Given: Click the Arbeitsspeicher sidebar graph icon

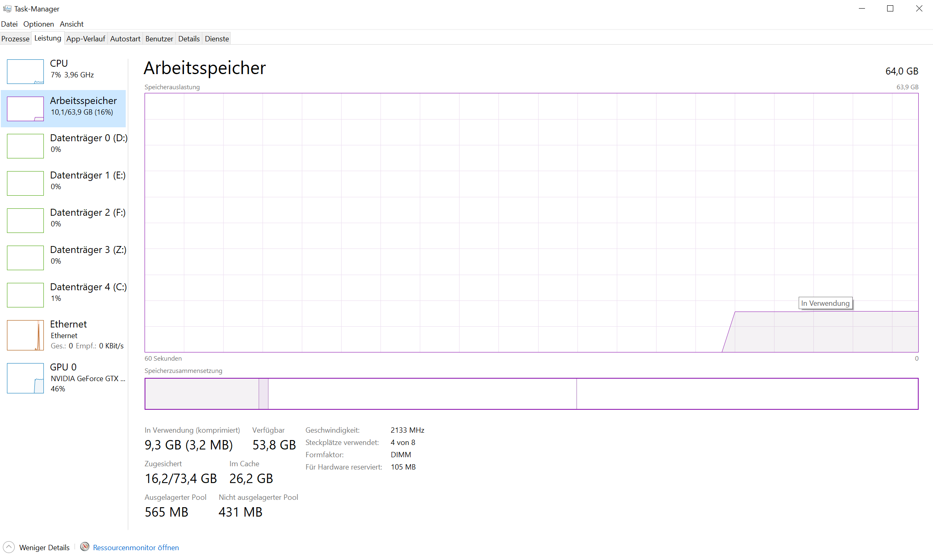Looking at the screenshot, I should pyautogui.click(x=25, y=109).
